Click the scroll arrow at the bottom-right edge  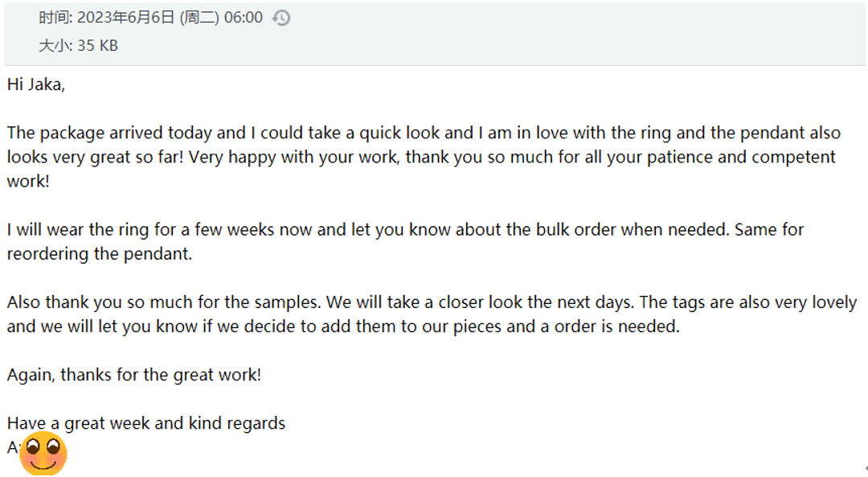pos(865,467)
